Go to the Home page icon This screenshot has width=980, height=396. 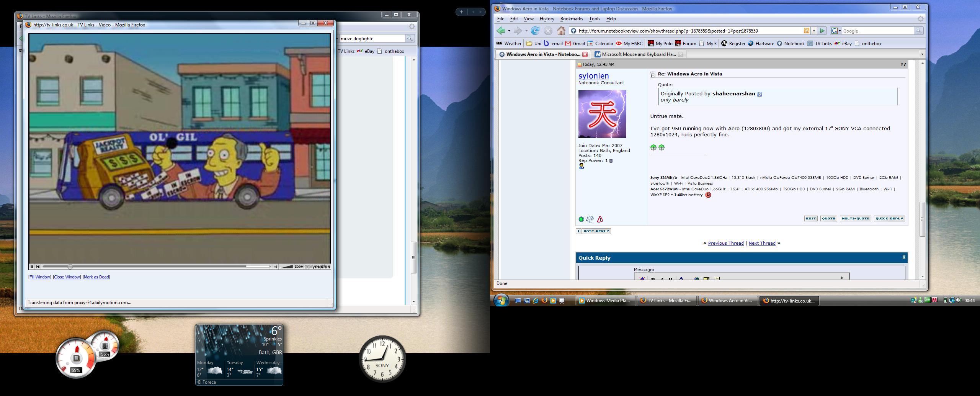pos(561,31)
